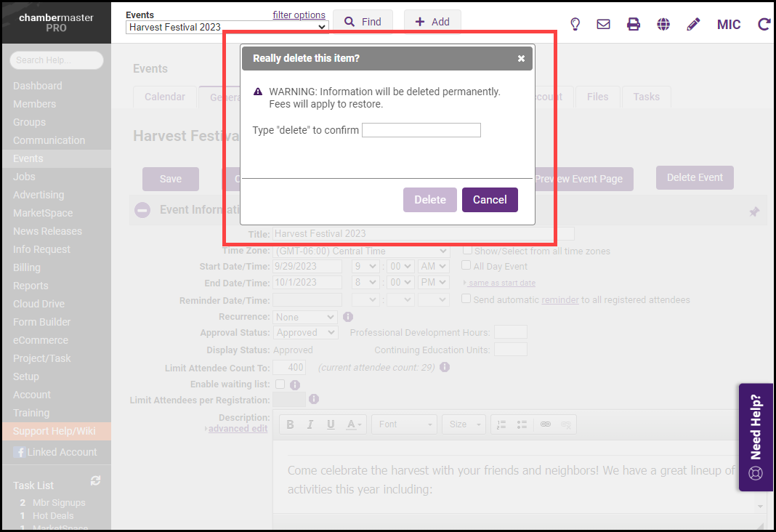Switch to the Tasks tab
Viewport: 776px width, 532px height.
[646, 97]
